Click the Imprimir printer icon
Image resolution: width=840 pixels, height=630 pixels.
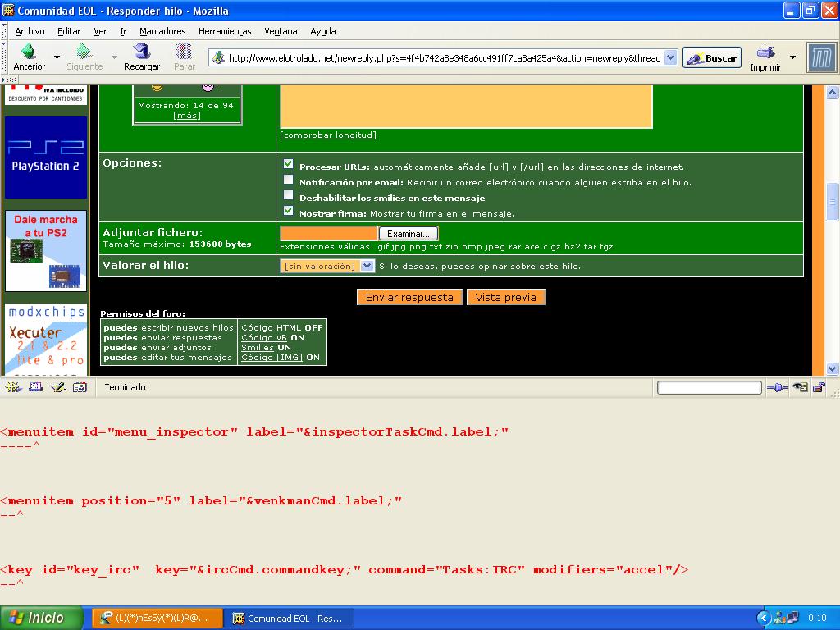[x=765, y=54]
